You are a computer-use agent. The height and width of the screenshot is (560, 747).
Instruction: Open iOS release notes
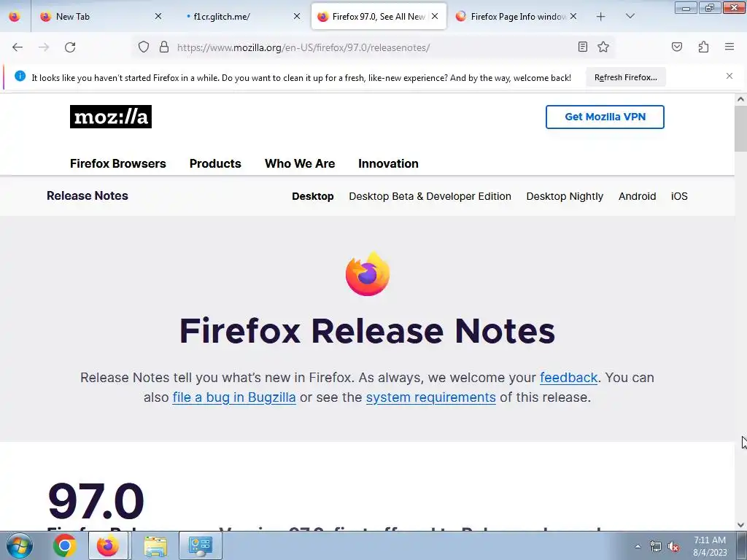coord(679,196)
